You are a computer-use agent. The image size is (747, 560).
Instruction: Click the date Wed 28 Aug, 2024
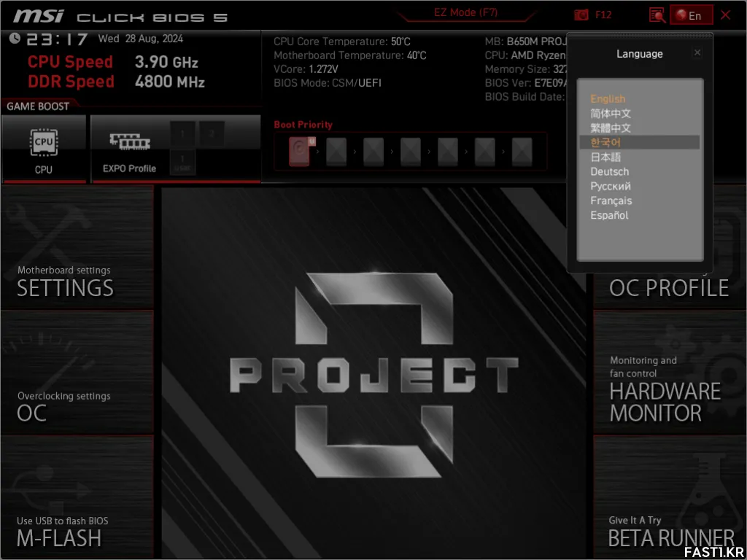point(141,39)
